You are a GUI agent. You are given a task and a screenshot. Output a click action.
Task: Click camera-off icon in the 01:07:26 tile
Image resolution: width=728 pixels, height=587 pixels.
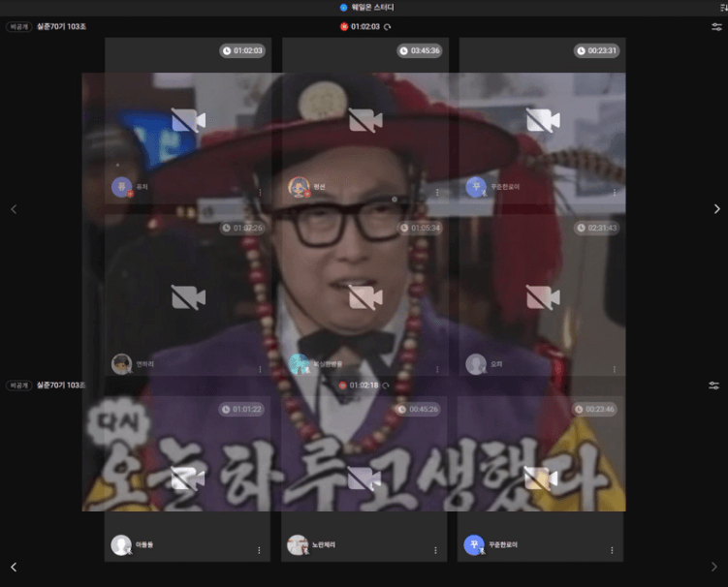pyautogui.click(x=188, y=297)
